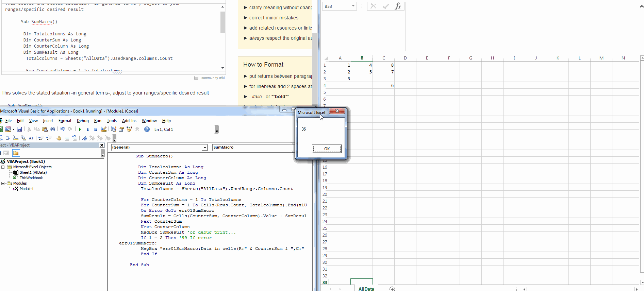The height and width of the screenshot is (291, 644).
Task: Open the Insert menu in VBA editor
Action: (48, 121)
